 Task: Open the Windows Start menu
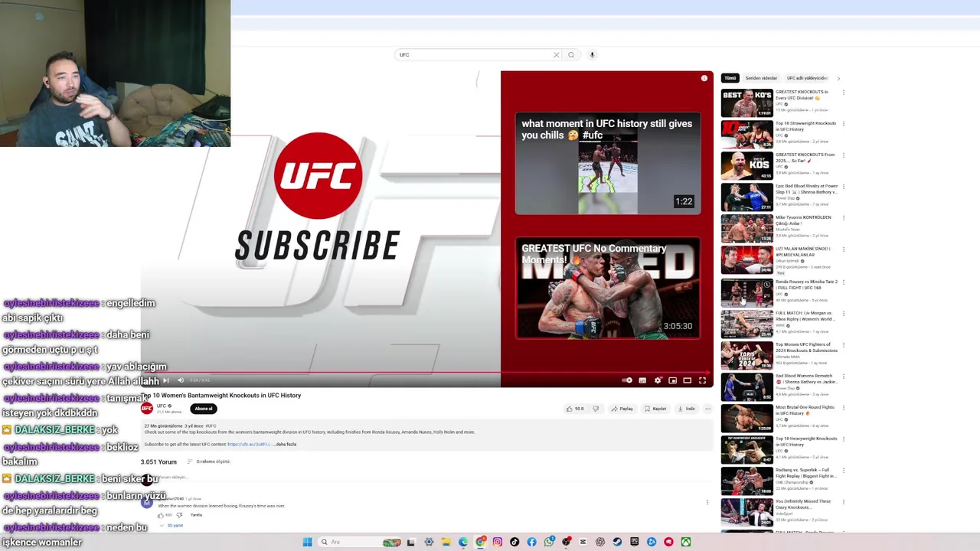[x=307, y=542]
